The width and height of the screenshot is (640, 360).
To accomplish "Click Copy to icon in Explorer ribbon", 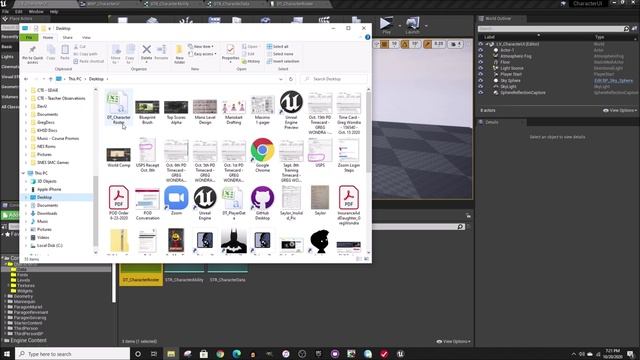I will 130,54.
